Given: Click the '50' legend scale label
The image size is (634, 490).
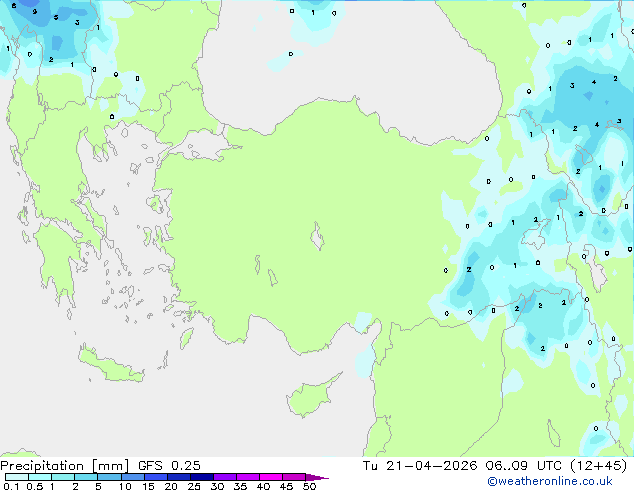Looking at the screenshot, I should click(x=309, y=486).
